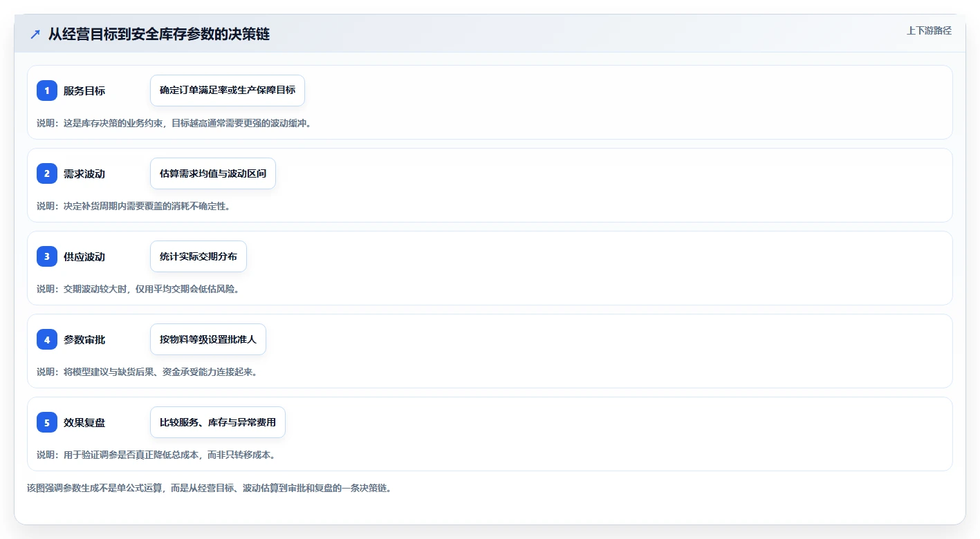Click the description starting 决定补货周期内需要覆盖
The image size is (980, 539).
pyautogui.click(x=133, y=206)
